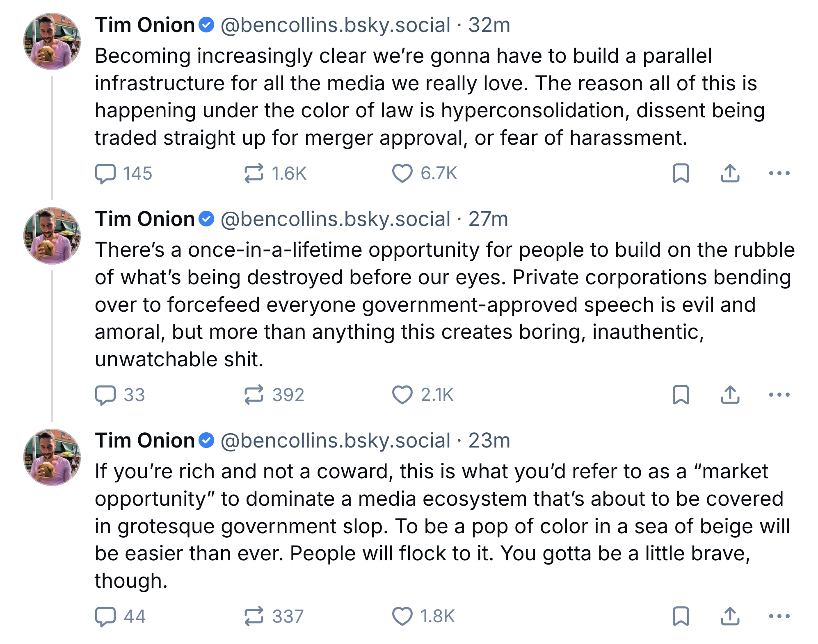Bookmark the 23m post about market opportunity
The height and width of the screenshot is (644, 818).
[x=681, y=616]
